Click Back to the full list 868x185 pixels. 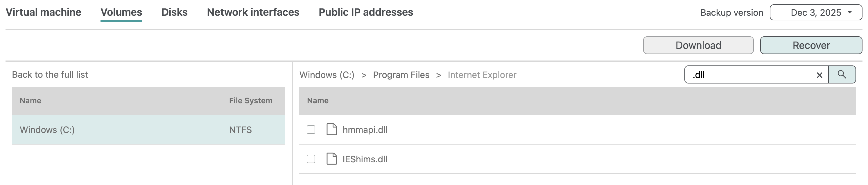tap(50, 74)
